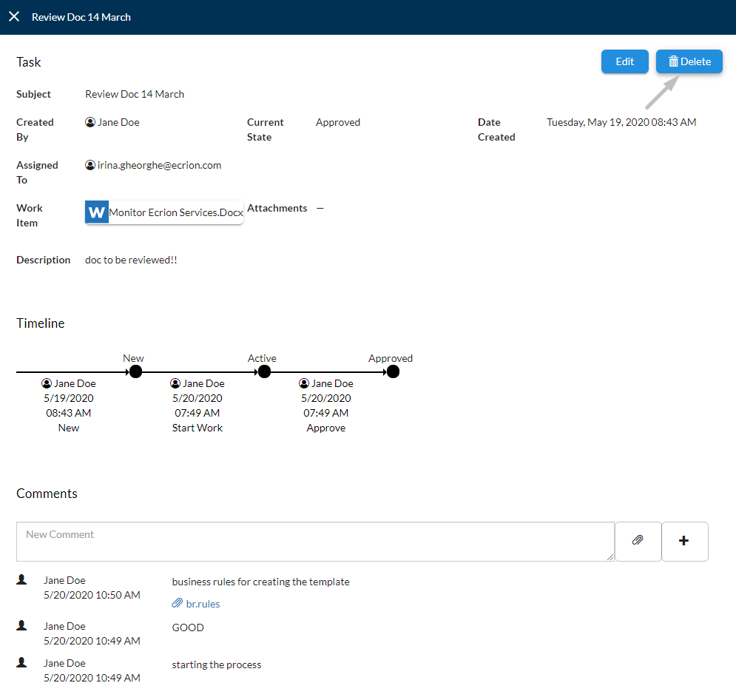The width and height of the screenshot is (736, 700).
Task: Click the Timeline section heading
Action: 41,323
